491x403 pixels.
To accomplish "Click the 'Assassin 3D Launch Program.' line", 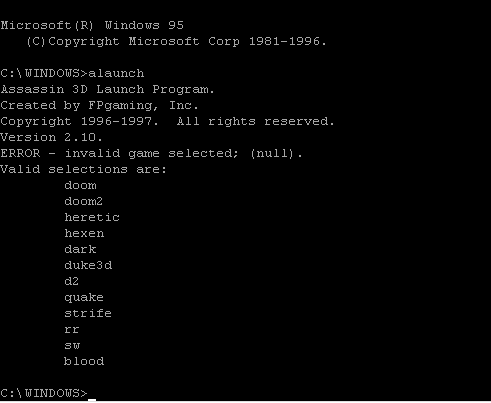I will [107, 89].
